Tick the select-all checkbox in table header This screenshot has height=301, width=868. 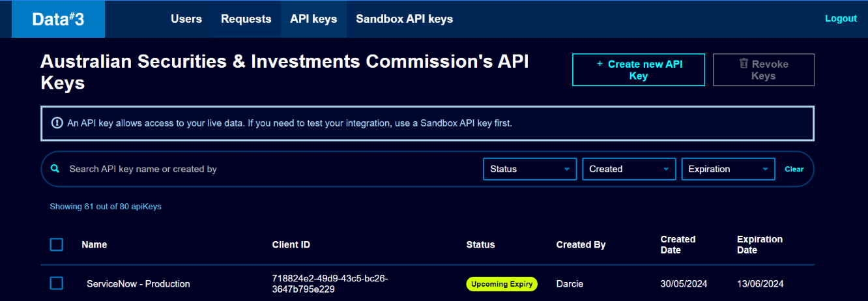[57, 244]
